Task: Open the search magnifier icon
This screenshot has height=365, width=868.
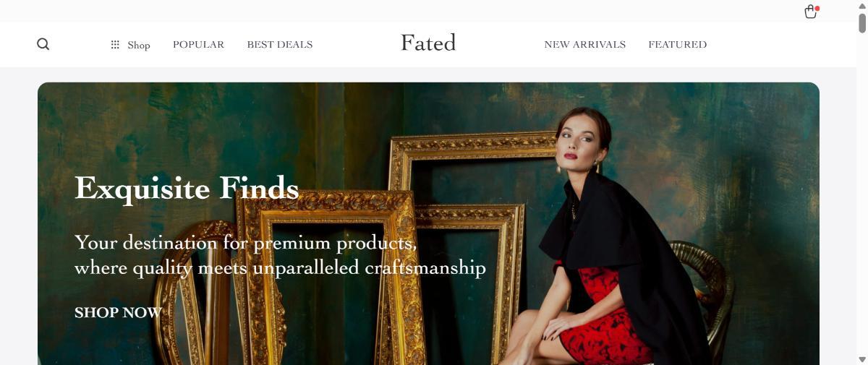Action: click(43, 44)
